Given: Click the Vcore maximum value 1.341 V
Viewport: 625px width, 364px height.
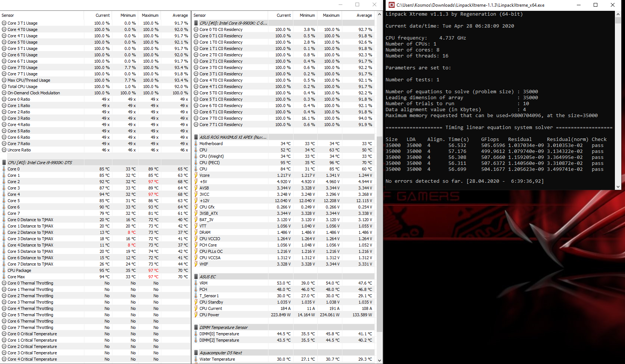Looking at the screenshot, I should click(332, 175).
